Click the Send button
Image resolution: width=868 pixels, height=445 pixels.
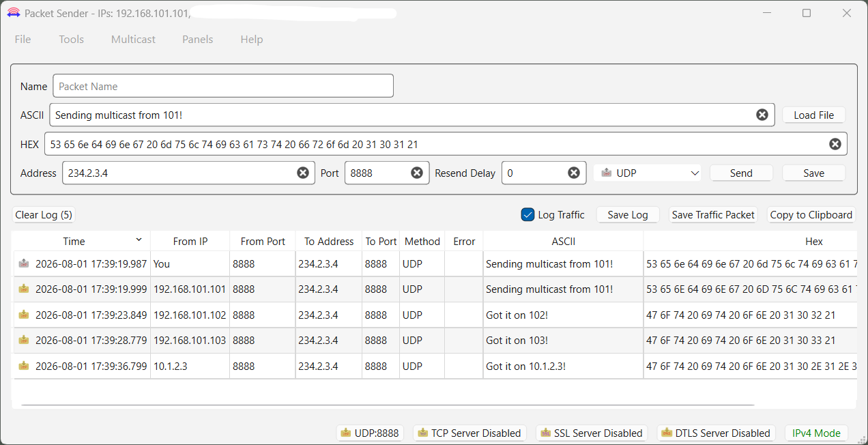tap(741, 173)
